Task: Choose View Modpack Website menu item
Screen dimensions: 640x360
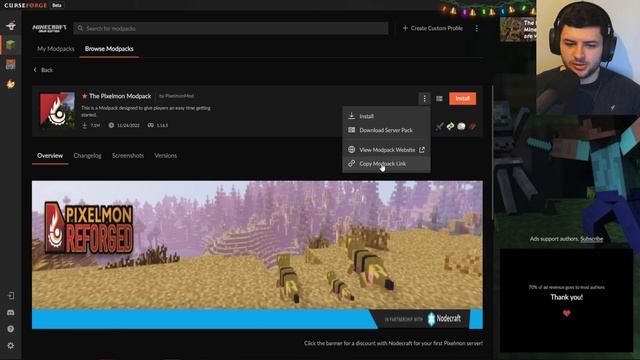Action: click(x=386, y=150)
